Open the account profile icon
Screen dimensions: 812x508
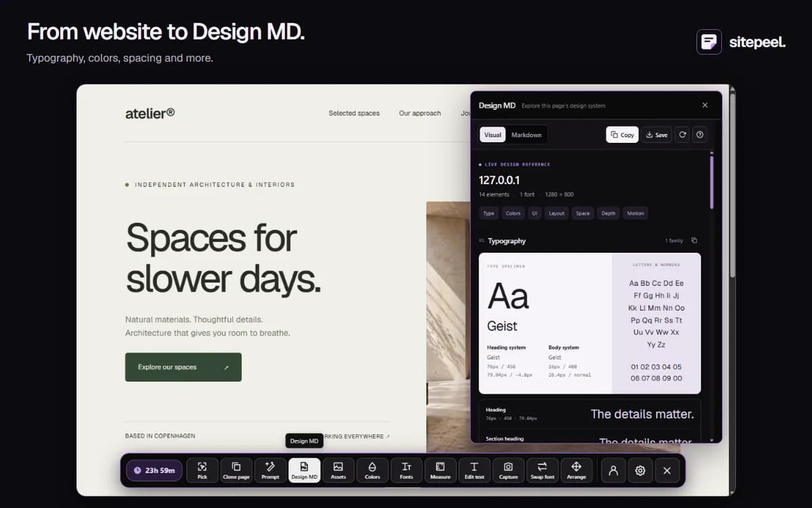pos(614,470)
